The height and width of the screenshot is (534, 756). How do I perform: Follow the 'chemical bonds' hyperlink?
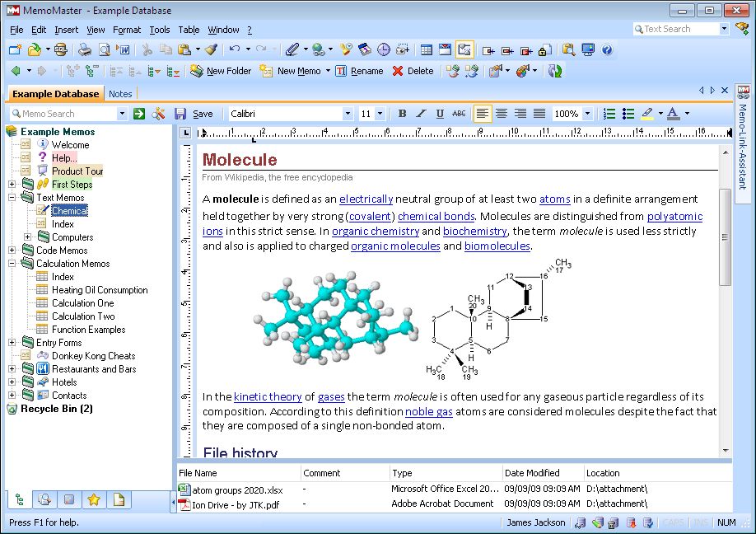click(436, 217)
